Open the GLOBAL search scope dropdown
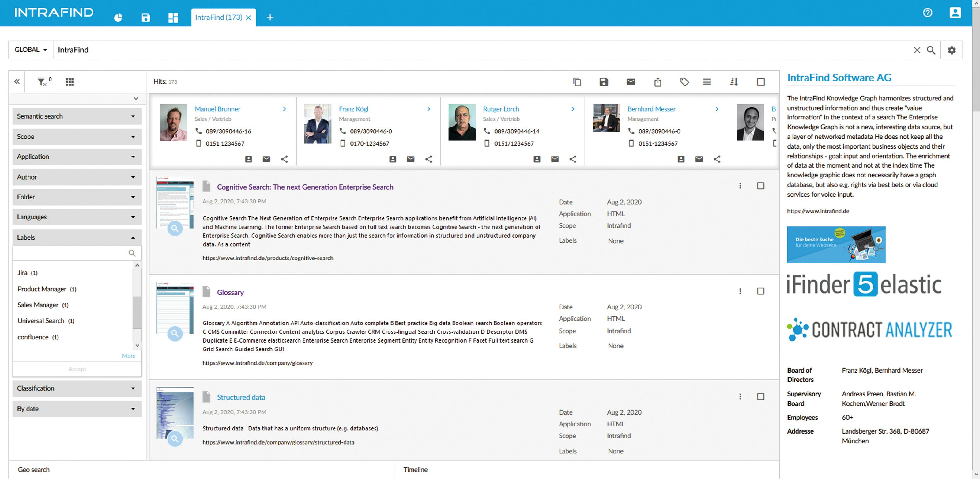The width and height of the screenshot is (980, 481). tap(31, 50)
